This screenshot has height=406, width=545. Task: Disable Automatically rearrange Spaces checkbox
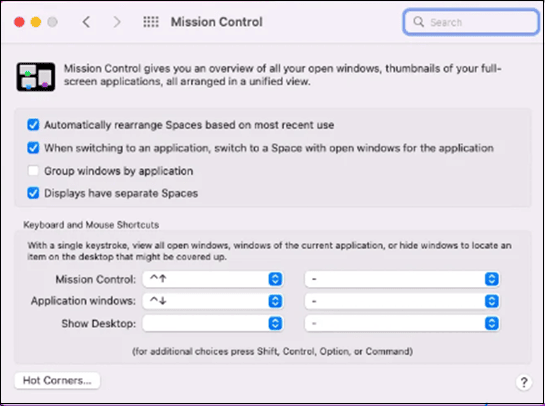[x=33, y=125]
